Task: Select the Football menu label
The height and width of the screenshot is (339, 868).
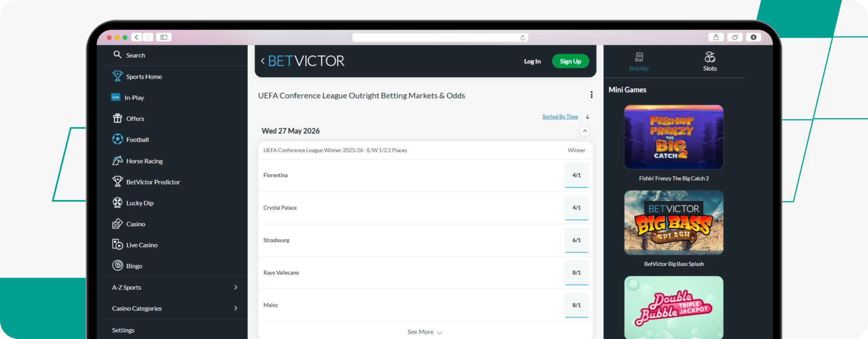Action: pyautogui.click(x=137, y=140)
